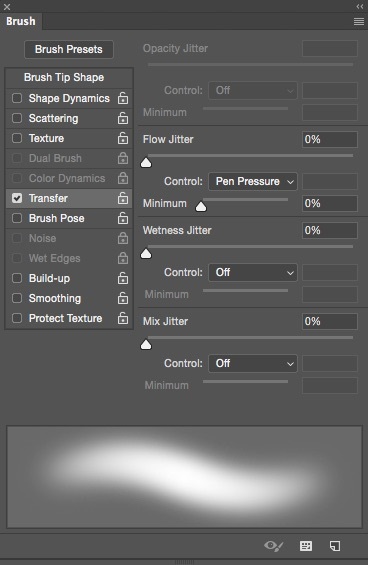The width and height of the screenshot is (368, 565).
Task: Uncheck the Transfer checkbox
Action: [17, 198]
